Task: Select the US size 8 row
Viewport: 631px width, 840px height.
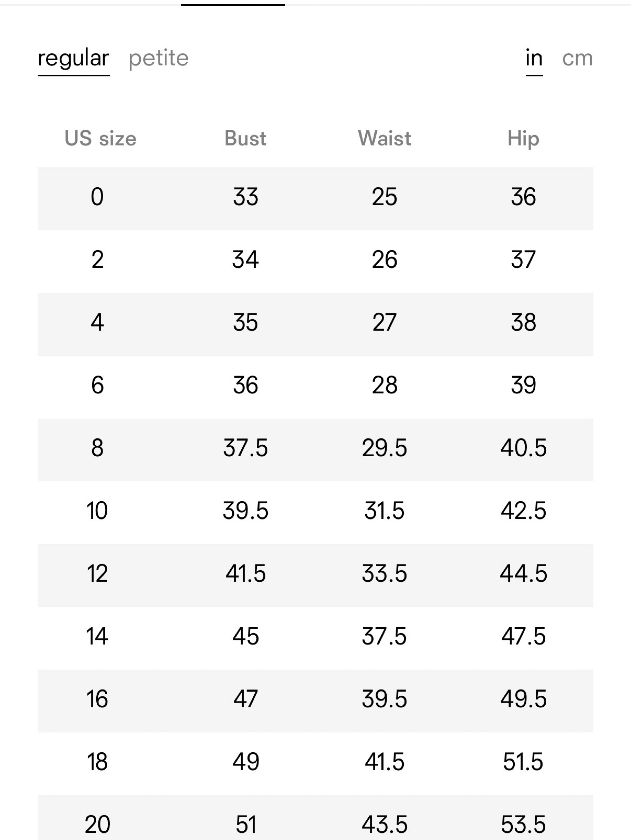Action: 315,450
